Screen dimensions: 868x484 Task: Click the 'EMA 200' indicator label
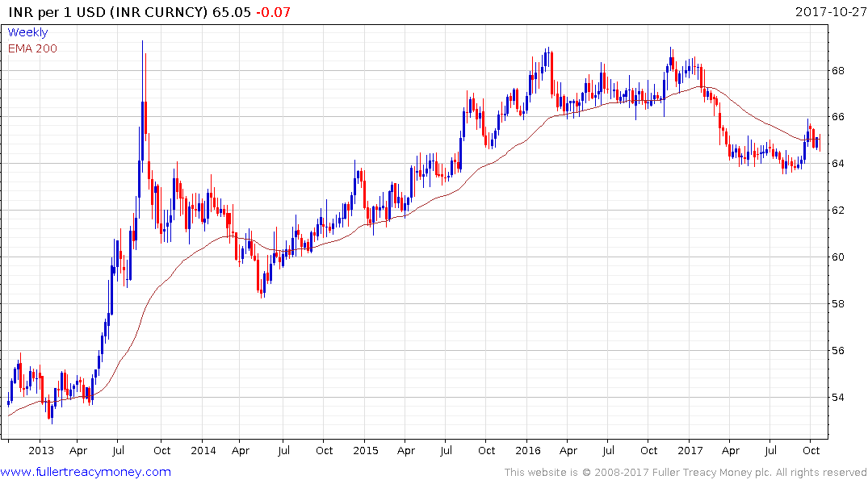coord(32,48)
